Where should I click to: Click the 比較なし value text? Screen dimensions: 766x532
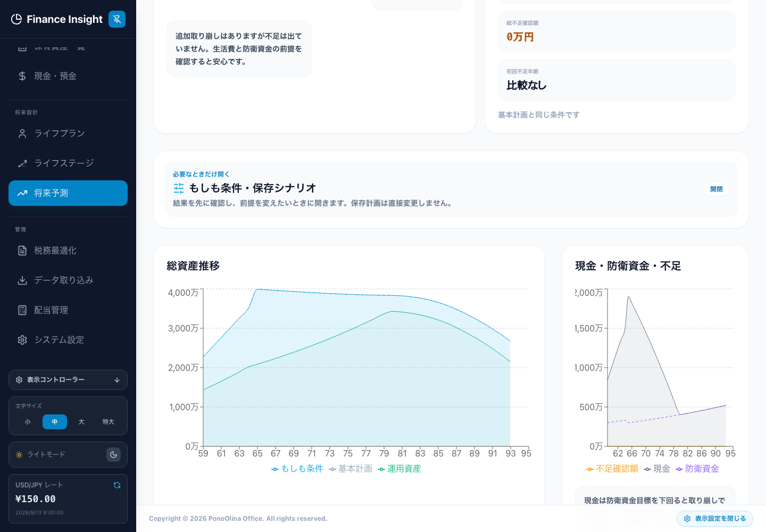[527, 85]
